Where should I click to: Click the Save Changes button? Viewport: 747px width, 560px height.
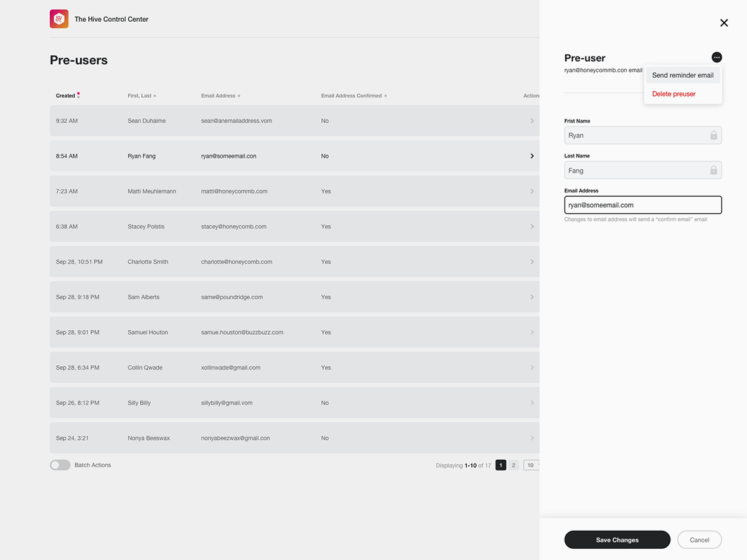tap(617, 539)
